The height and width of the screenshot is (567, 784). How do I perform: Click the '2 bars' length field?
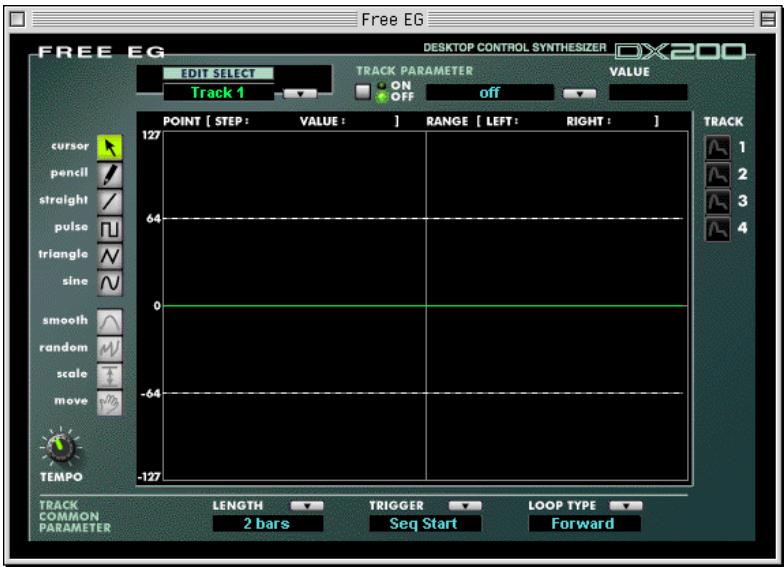coord(268,524)
